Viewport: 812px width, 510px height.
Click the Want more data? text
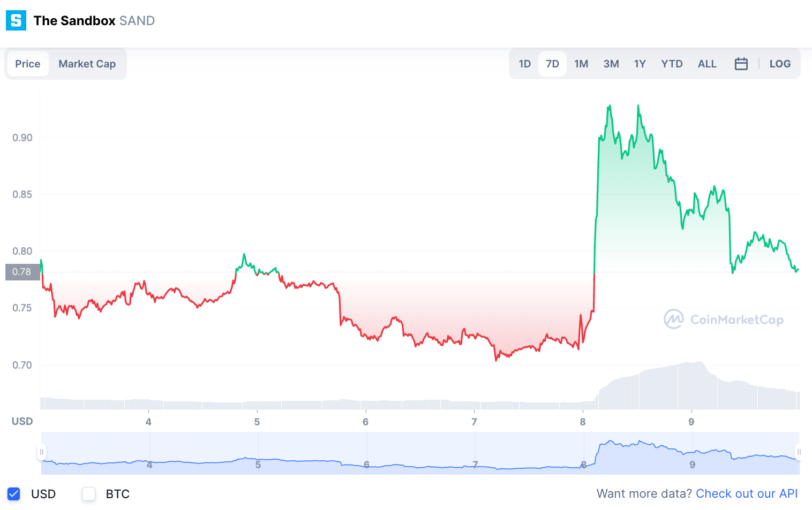(x=644, y=493)
